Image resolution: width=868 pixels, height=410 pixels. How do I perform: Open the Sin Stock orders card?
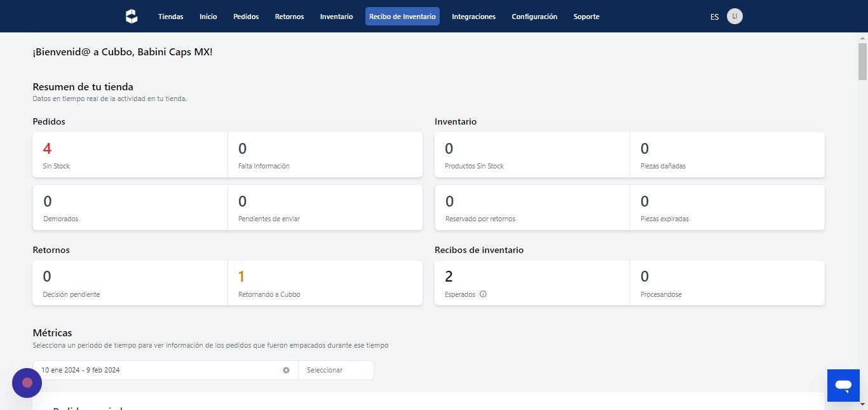coord(130,155)
